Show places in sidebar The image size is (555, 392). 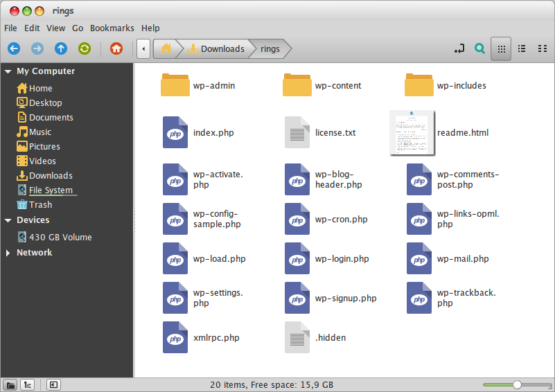[x=10, y=384]
